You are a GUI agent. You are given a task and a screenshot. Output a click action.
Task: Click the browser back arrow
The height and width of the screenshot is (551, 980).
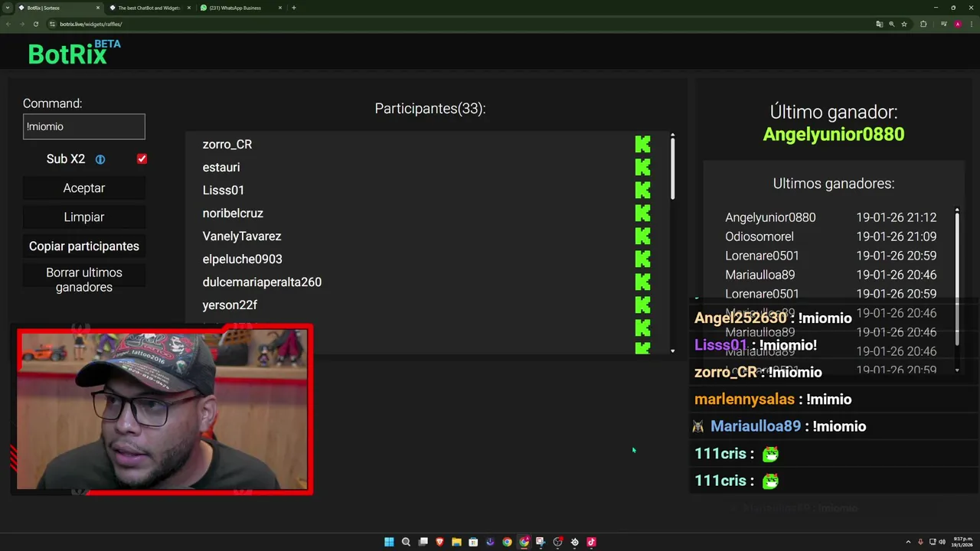[8, 24]
